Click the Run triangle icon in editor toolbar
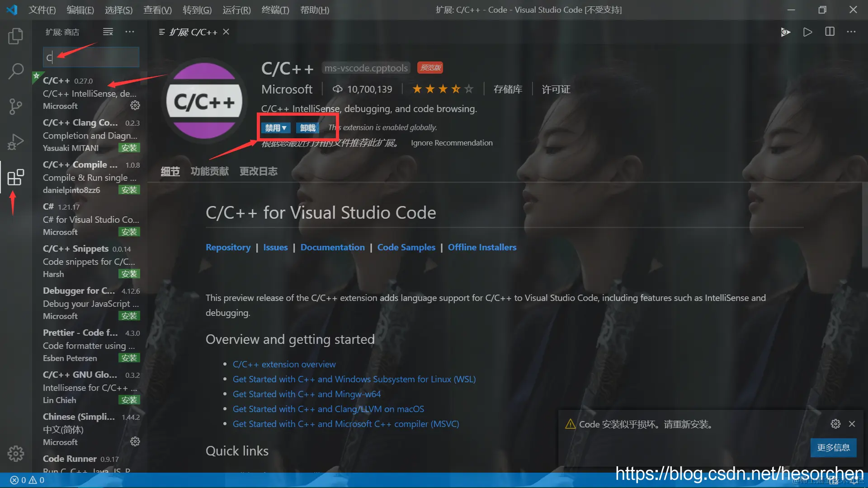This screenshot has width=868, height=488. tap(807, 32)
